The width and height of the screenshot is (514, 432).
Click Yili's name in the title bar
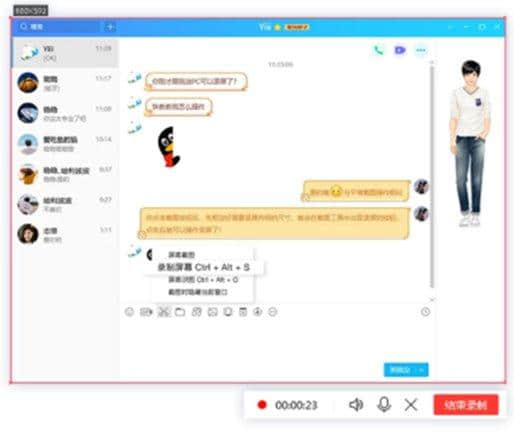coord(265,27)
